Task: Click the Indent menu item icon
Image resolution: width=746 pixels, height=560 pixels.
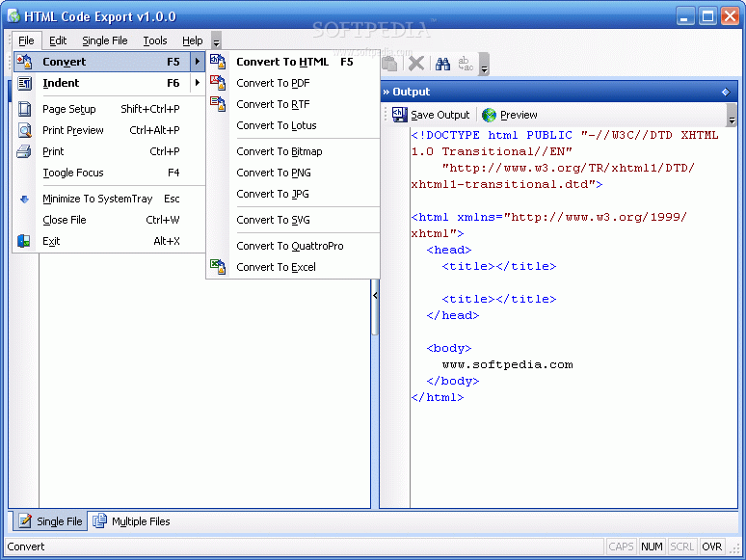Action: (x=24, y=83)
